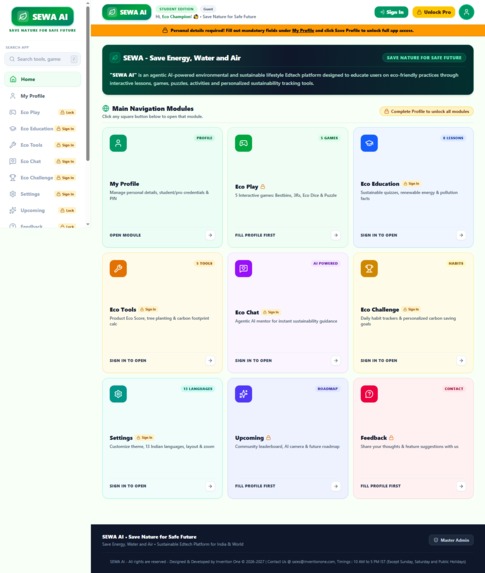Click Master Admin button in footer
Image resolution: width=485 pixels, height=573 pixels.
(x=451, y=540)
